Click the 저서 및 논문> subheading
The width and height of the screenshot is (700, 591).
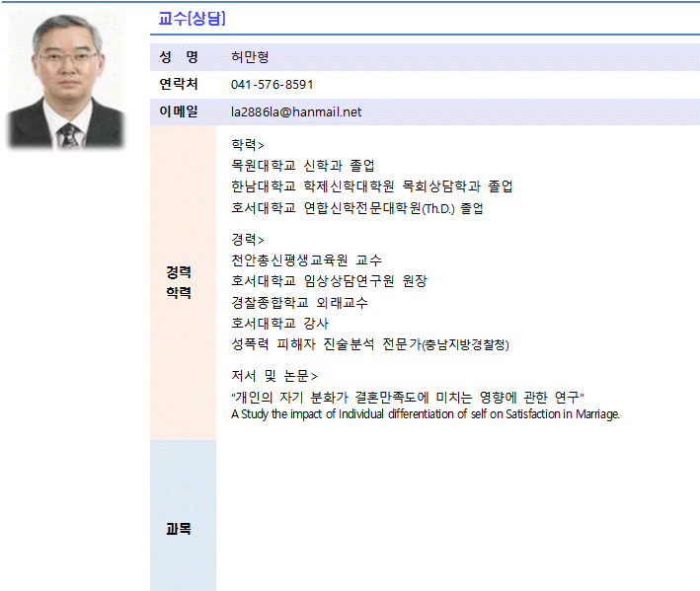pos(274,377)
